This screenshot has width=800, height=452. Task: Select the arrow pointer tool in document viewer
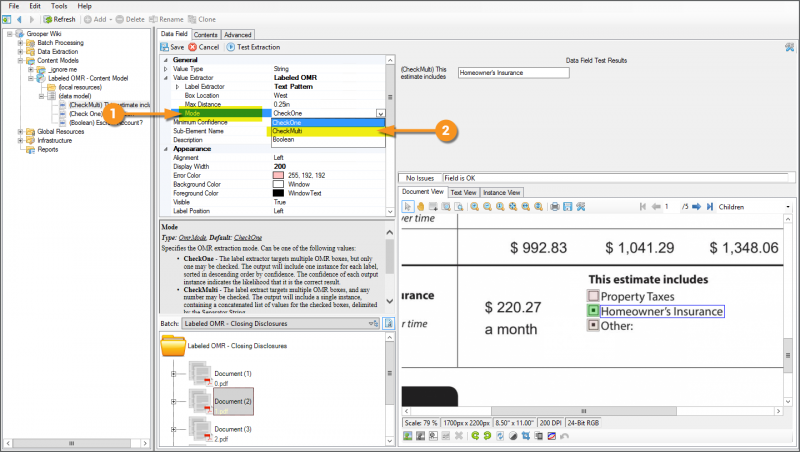click(407, 207)
